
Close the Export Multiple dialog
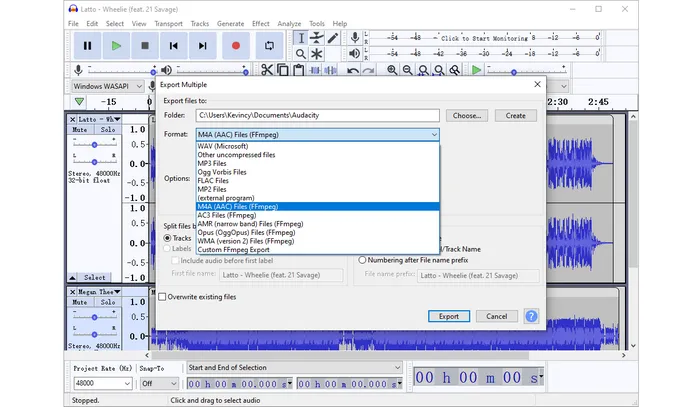coord(538,84)
